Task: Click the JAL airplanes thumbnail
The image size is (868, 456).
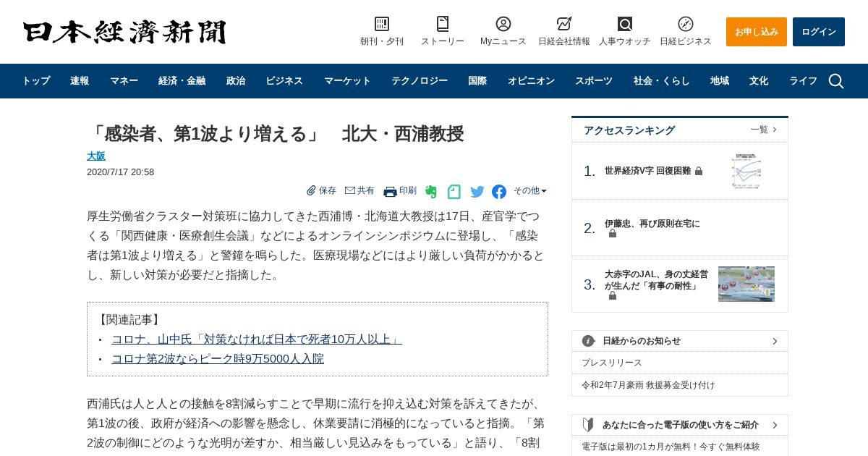Action: tap(746, 284)
